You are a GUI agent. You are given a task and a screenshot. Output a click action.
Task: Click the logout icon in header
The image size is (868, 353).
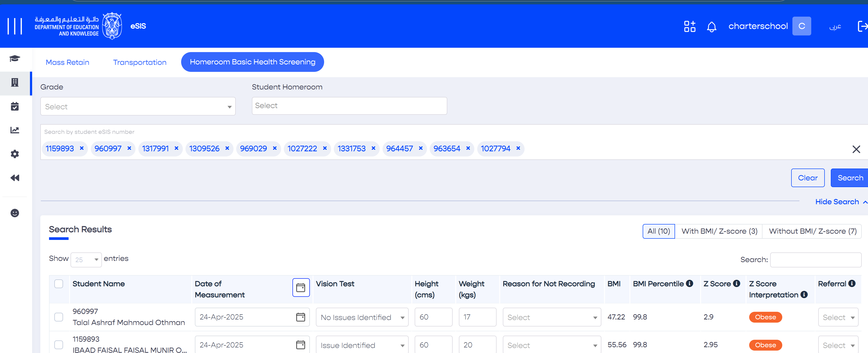click(861, 26)
